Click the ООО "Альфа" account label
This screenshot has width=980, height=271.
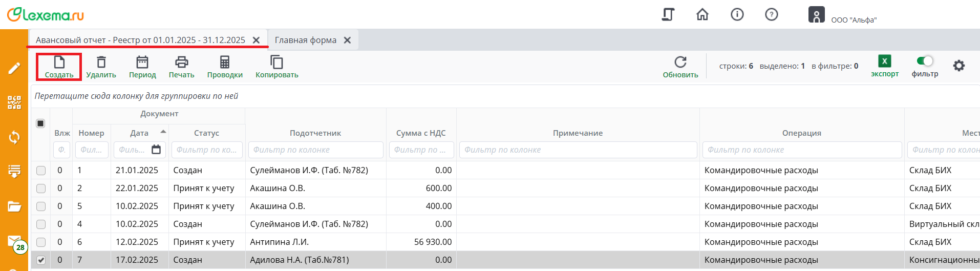tap(854, 20)
